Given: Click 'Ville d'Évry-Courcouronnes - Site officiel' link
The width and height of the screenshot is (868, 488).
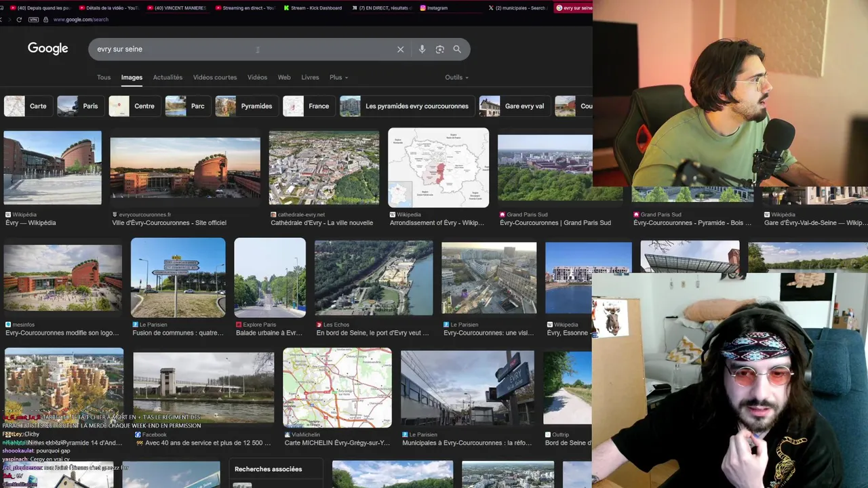Looking at the screenshot, I should point(170,223).
